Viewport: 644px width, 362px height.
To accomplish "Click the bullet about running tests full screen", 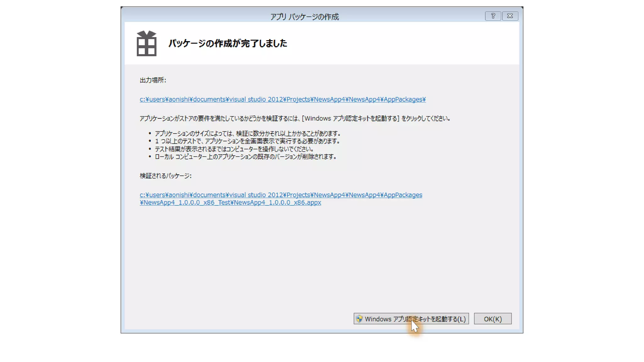I will 247,141.
